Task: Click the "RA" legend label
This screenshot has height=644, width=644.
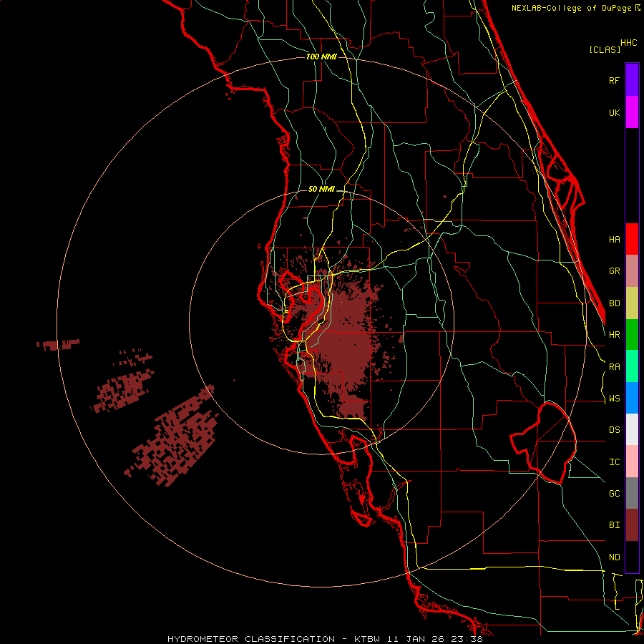Action: click(x=614, y=367)
